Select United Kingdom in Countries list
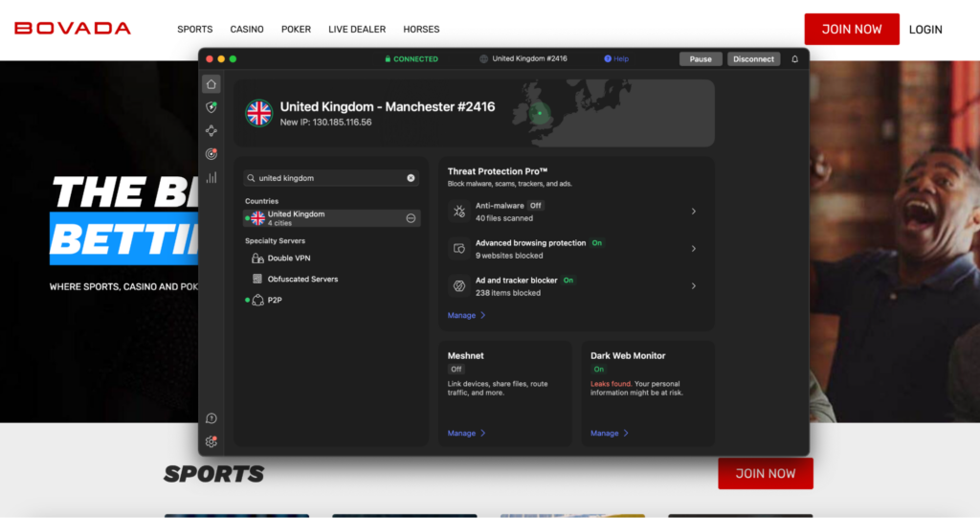 331,218
